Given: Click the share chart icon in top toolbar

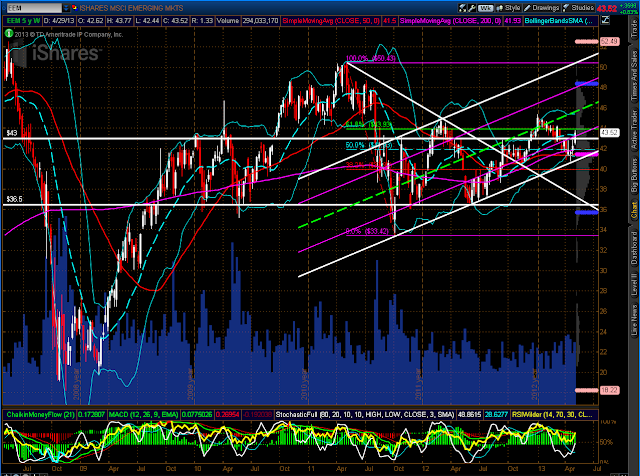Looking at the screenshot, I should [462, 8].
